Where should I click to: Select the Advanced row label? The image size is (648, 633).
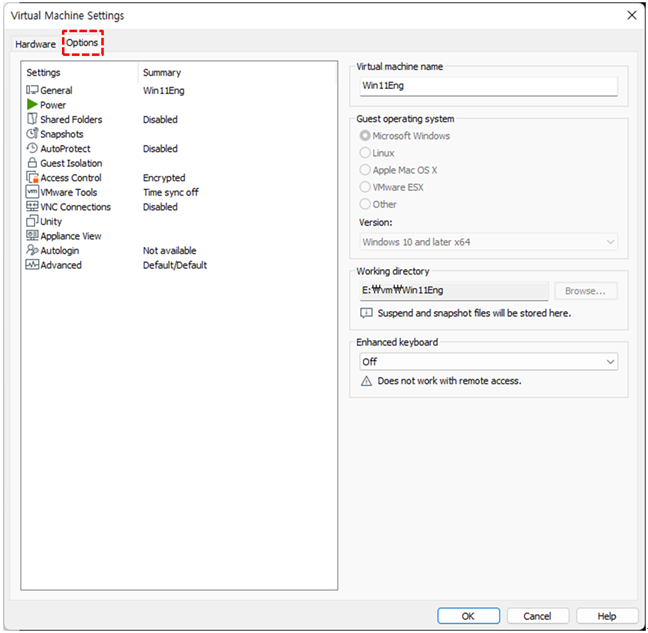61,265
